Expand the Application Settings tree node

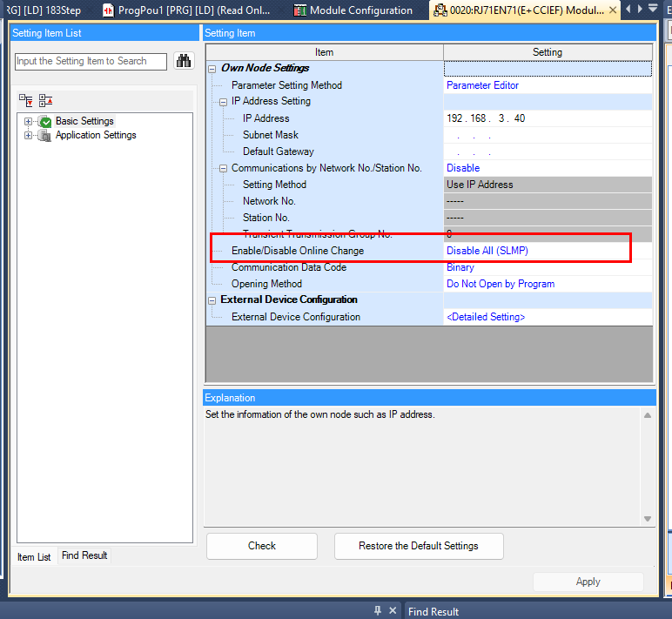(x=29, y=136)
